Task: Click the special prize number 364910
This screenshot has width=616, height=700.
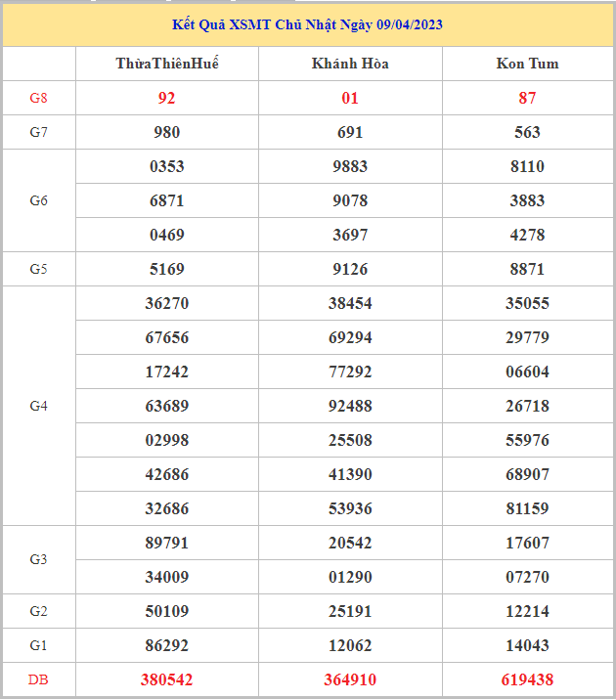Action: [350, 679]
